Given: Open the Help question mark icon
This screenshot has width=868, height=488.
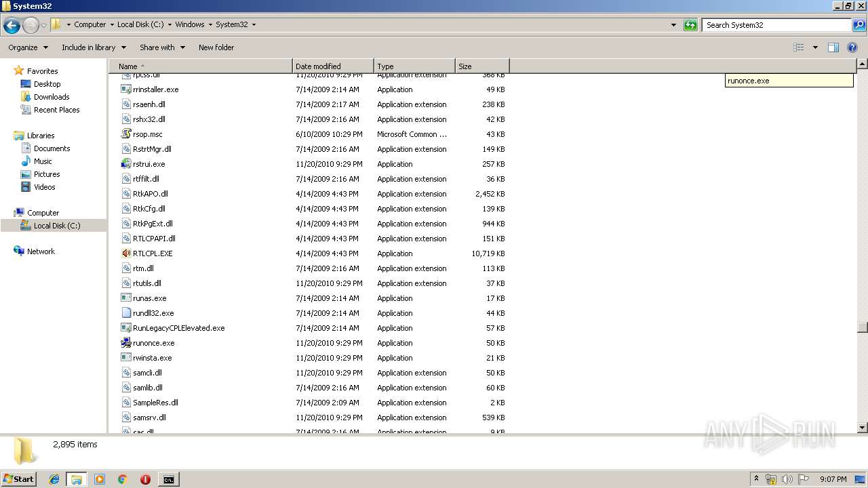Looking at the screenshot, I should (853, 47).
